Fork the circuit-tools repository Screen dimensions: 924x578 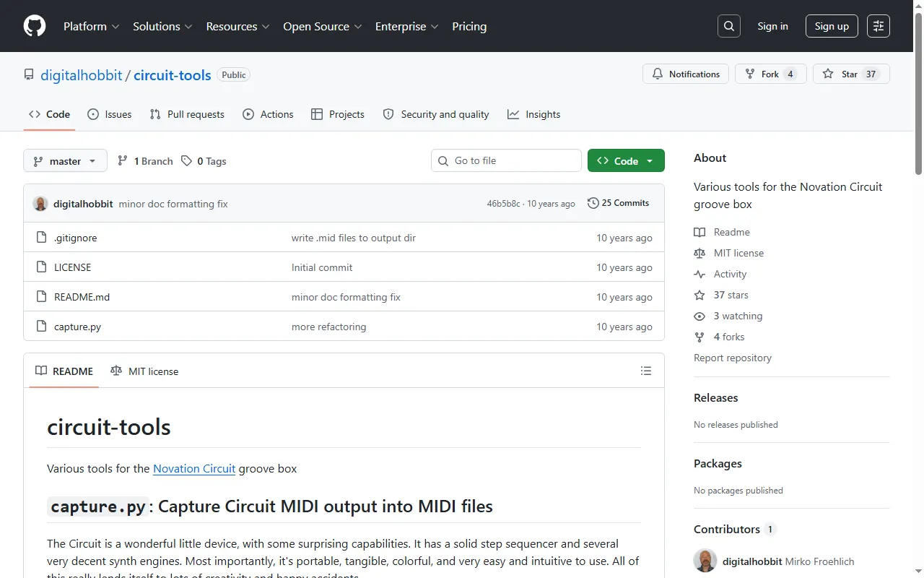771,74
